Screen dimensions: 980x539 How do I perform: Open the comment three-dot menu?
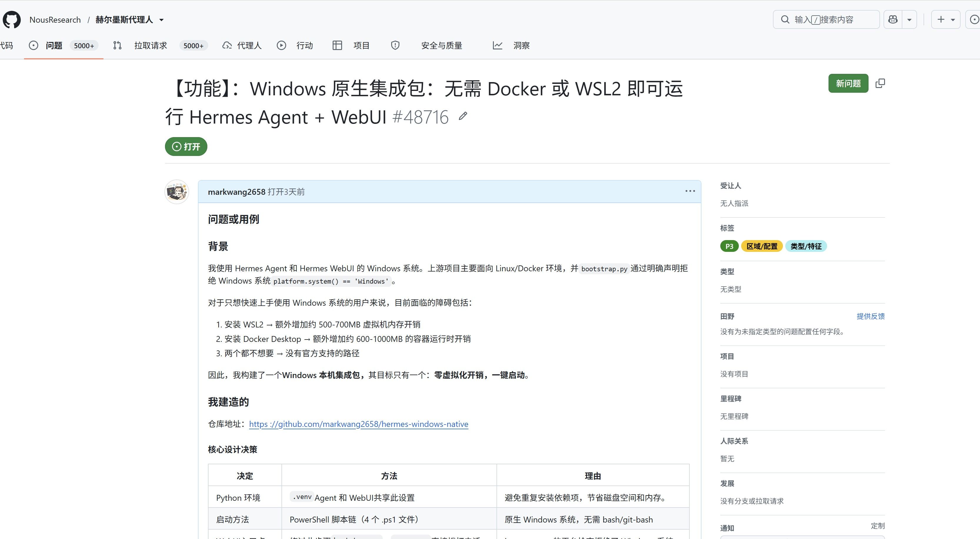pyautogui.click(x=690, y=191)
